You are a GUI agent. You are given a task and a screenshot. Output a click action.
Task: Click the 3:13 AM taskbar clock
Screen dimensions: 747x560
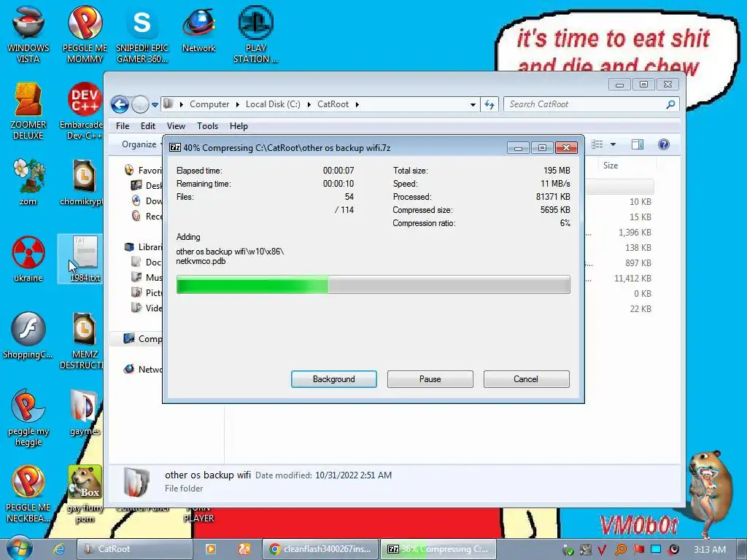(709, 549)
